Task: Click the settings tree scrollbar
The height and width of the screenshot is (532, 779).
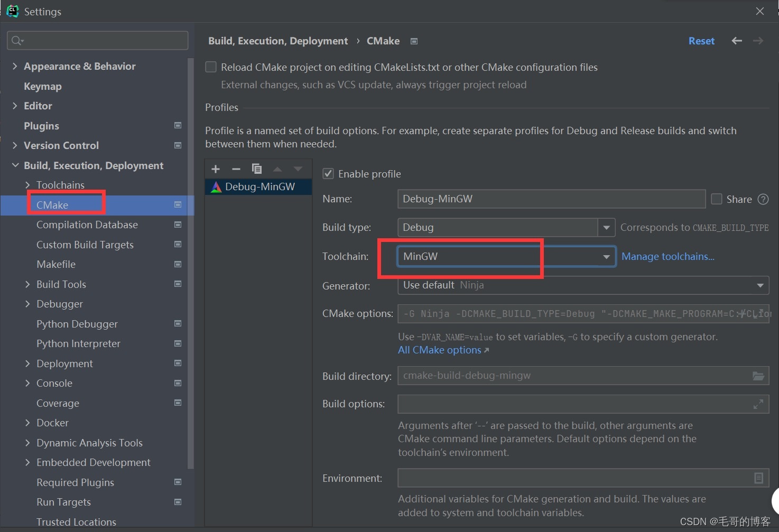Action: (x=191, y=263)
